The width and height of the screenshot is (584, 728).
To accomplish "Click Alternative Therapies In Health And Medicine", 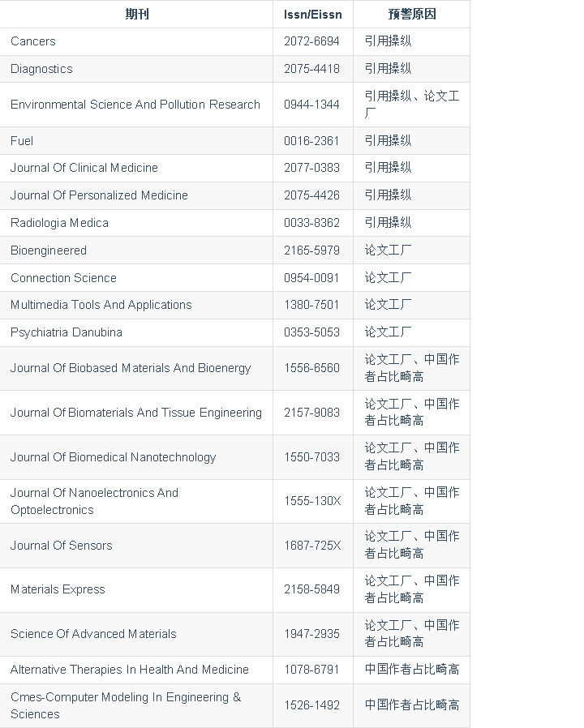I will (130, 670).
